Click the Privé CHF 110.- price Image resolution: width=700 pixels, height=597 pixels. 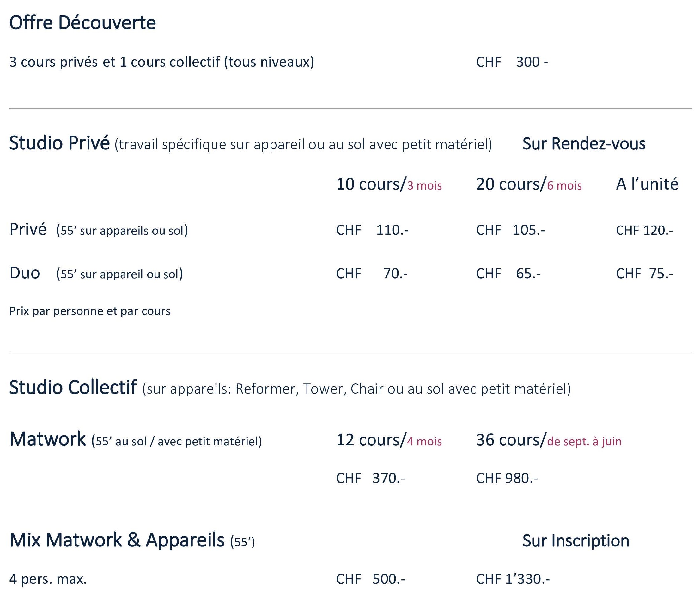tap(372, 230)
